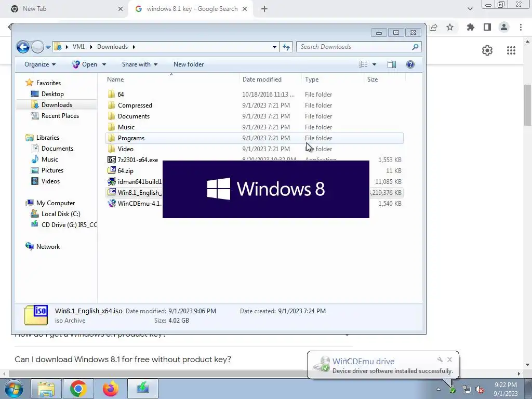Dismiss the WinCDEmu drive notification
The height and width of the screenshot is (399, 532).
(449, 360)
